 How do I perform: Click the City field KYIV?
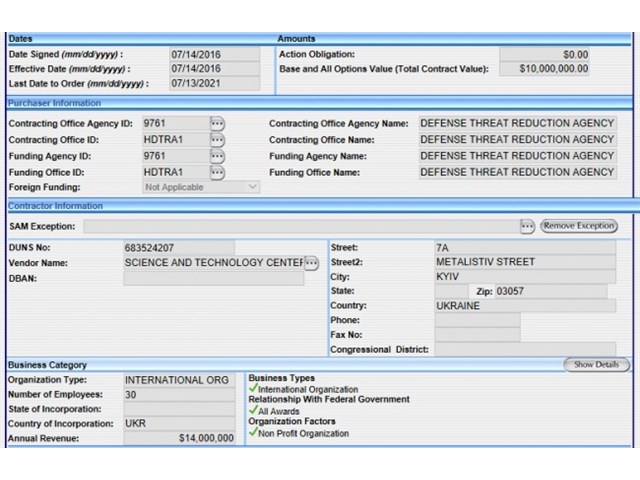point(525,277)
